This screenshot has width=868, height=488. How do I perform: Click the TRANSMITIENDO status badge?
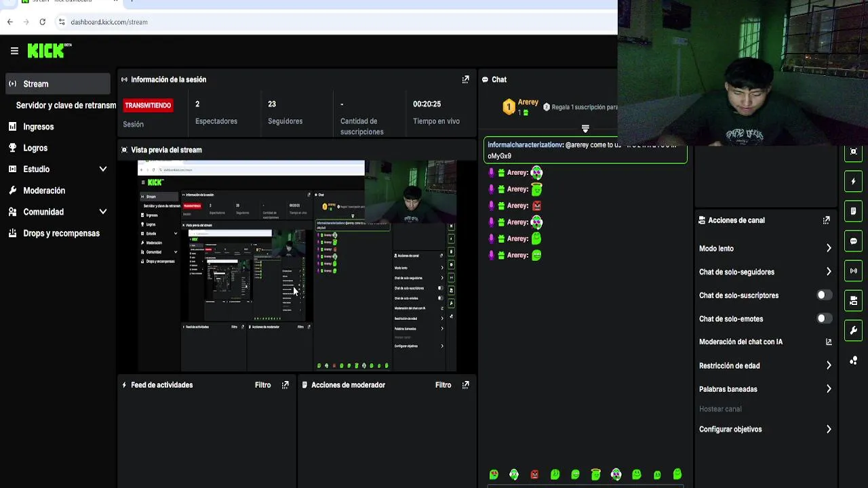tap(148, 105)
